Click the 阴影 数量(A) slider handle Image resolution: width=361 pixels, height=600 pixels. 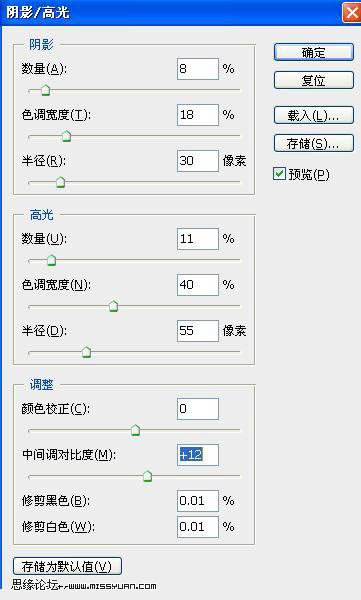coord(46,90)
